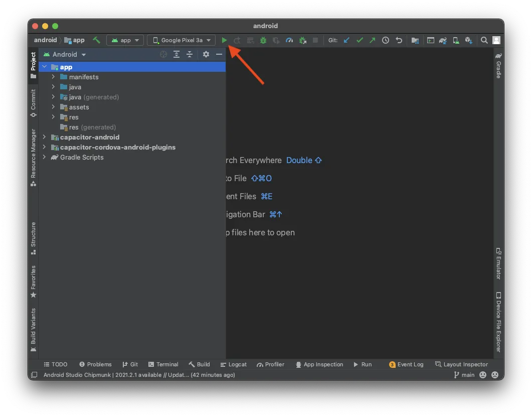Run the app with the green play icon

[x=224, y=40]
